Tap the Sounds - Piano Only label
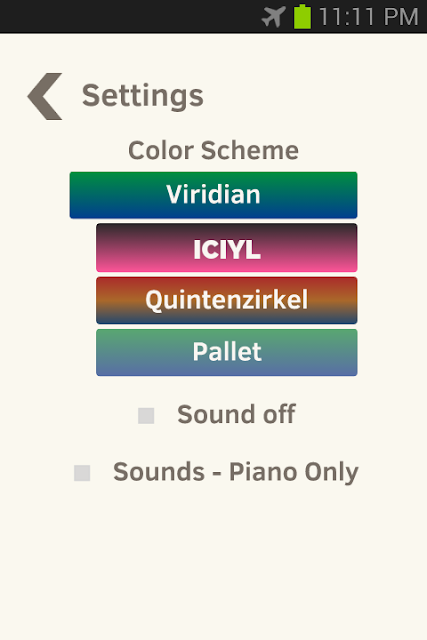 click(x=236, y=473)
